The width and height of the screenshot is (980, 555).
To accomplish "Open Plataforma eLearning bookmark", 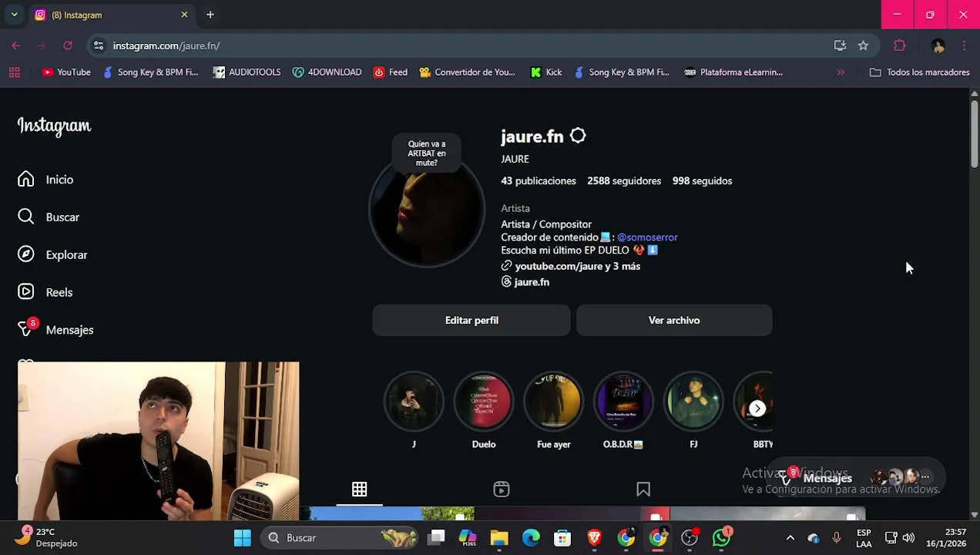I will point(733,72).
